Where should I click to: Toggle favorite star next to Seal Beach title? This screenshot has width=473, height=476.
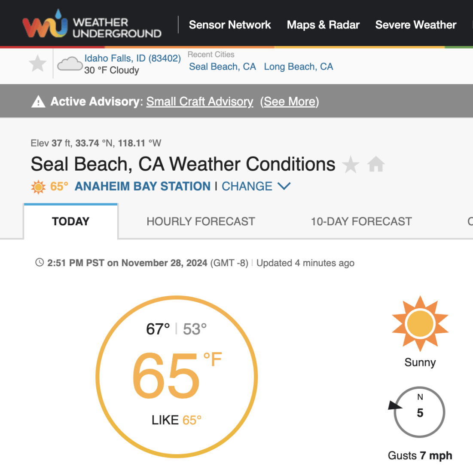pos(351,164)
